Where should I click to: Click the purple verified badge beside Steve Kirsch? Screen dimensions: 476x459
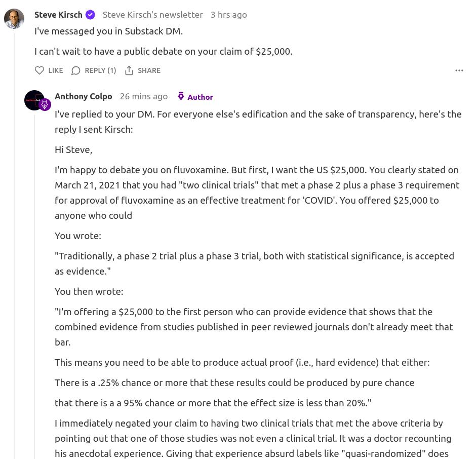[x=90, y=15]
